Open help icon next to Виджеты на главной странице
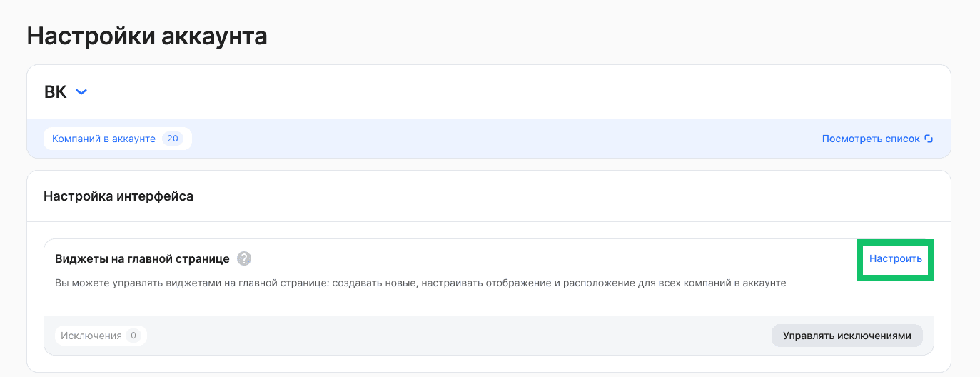Viewport: 980px width, 377px height. 244,258
